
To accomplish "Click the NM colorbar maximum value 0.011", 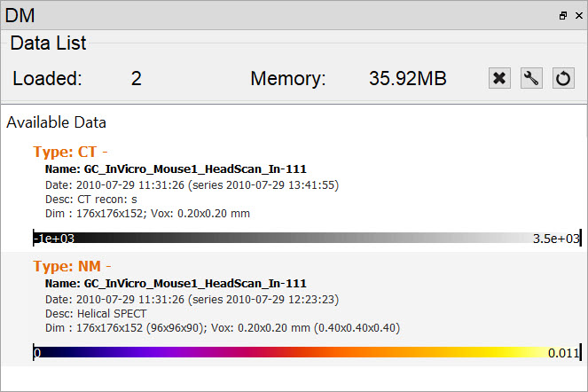I will point(562,352).
